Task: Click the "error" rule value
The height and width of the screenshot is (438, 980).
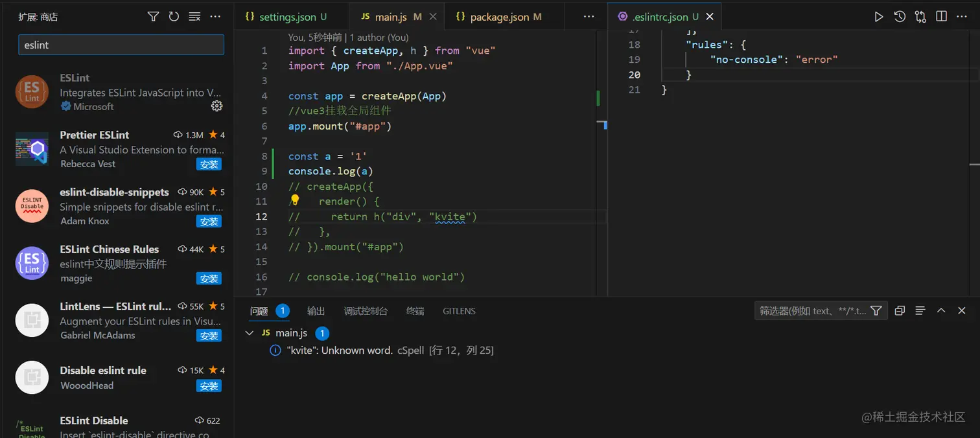Action: point(817,60)
